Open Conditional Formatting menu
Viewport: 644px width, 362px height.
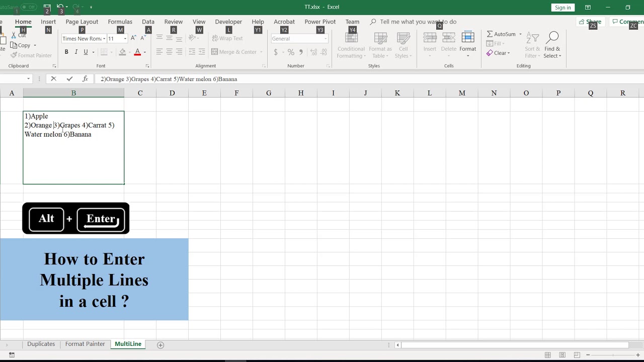(x=351, y=45)
